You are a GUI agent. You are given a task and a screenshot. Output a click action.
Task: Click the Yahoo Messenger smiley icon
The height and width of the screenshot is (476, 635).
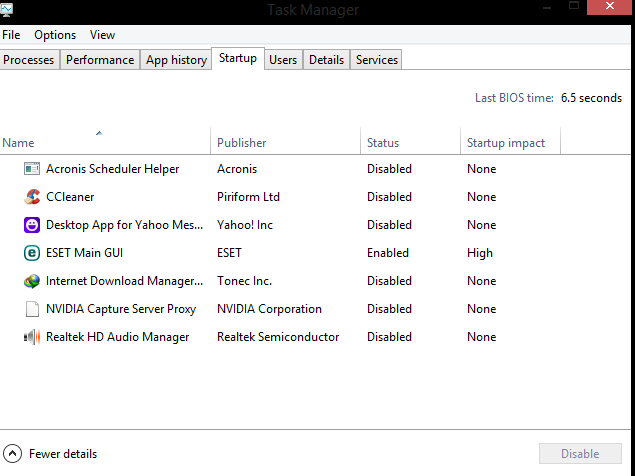tap(32, 225)
